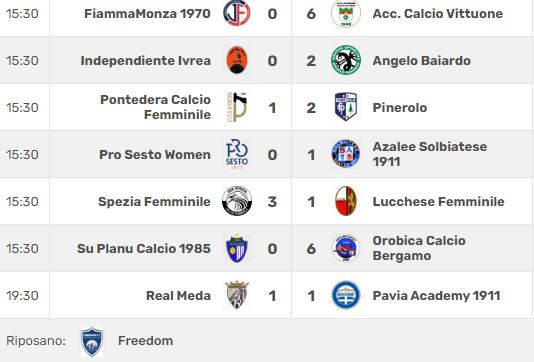The image size is (534, 362).
Task: Click the Spezia Femminile eagle crest
Action: click(237, 201)
